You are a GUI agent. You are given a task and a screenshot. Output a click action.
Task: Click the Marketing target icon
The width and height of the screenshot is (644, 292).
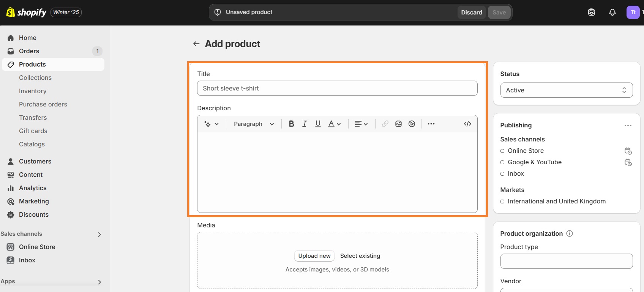(11, 201)
